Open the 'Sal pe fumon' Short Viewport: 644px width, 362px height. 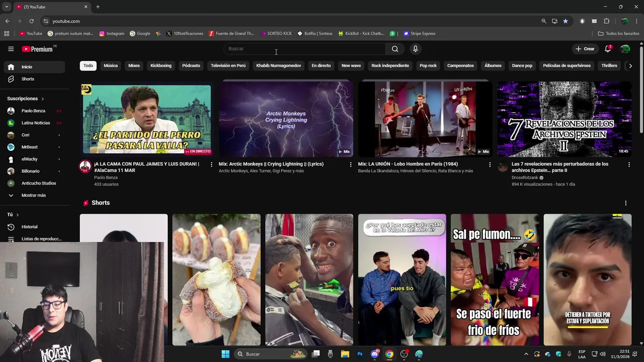pos(495,280)
